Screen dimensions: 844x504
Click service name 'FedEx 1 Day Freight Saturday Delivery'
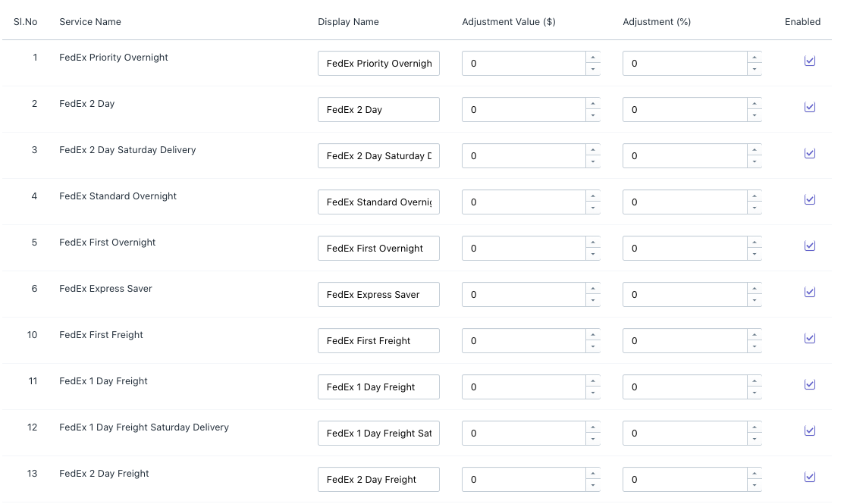point(144,427)
